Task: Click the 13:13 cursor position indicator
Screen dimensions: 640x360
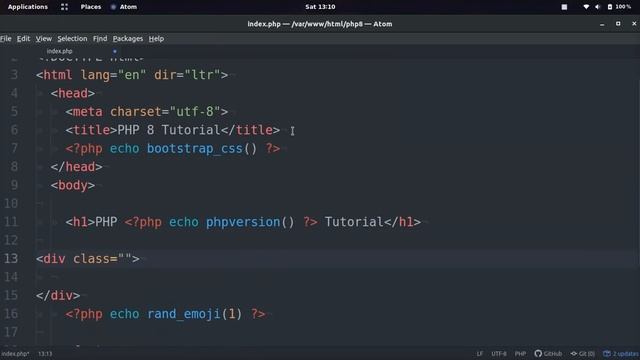Action: tap(45, 353)
